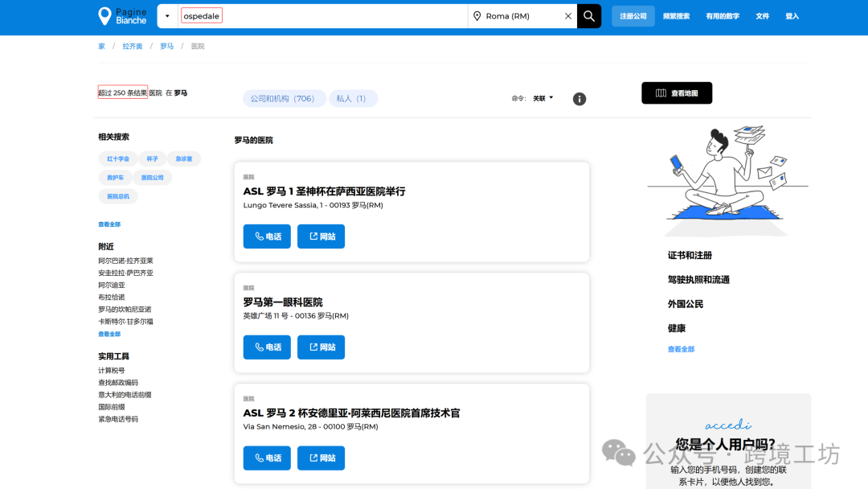Clear Roma (RM) with the X control
This screenshot has width=868, height=489.
coord(568,15)
